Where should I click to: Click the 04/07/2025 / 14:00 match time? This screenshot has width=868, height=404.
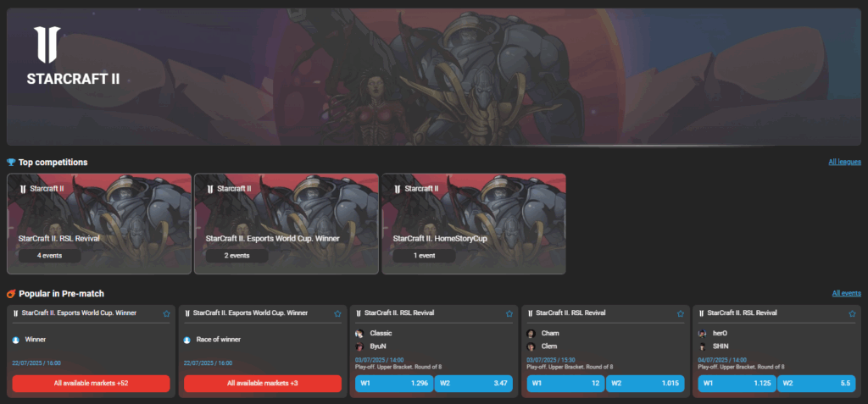coord(722,360)
